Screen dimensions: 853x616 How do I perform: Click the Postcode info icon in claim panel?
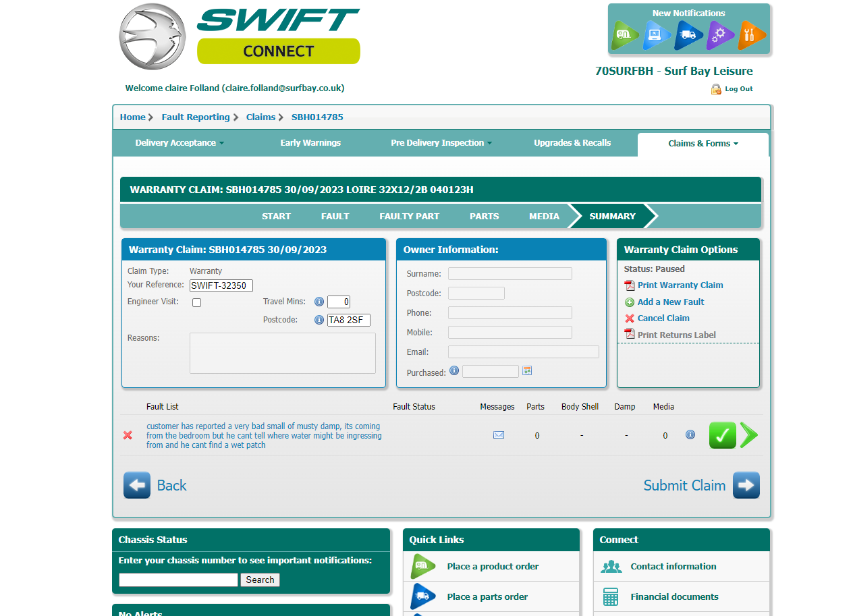pos(319,320)
